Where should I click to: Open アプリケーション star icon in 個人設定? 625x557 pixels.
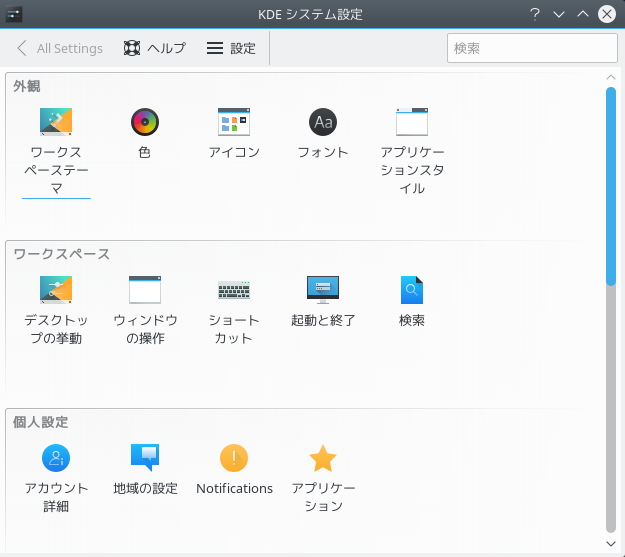(323, 458)
